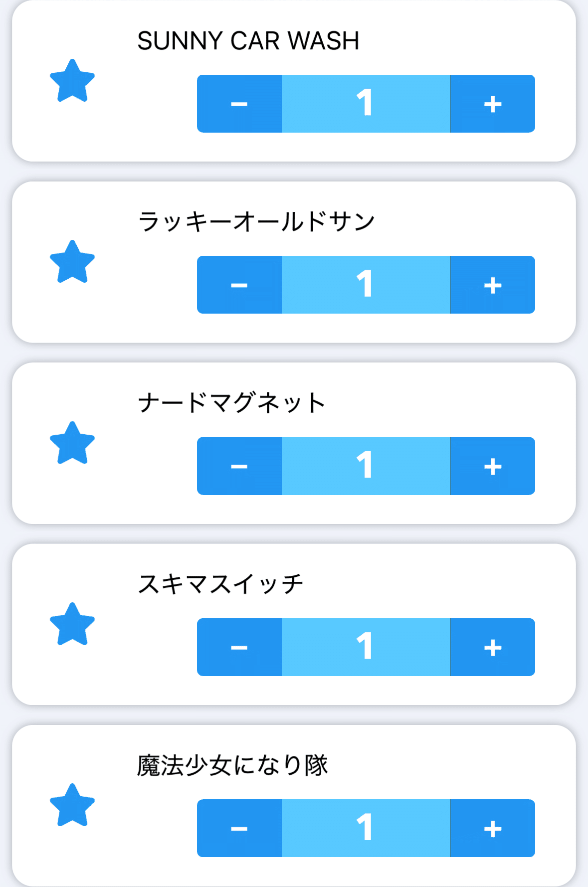Add one to 魔法少女になり隊 count
This screenshot has width=588, height=887.
click(492, 828)
